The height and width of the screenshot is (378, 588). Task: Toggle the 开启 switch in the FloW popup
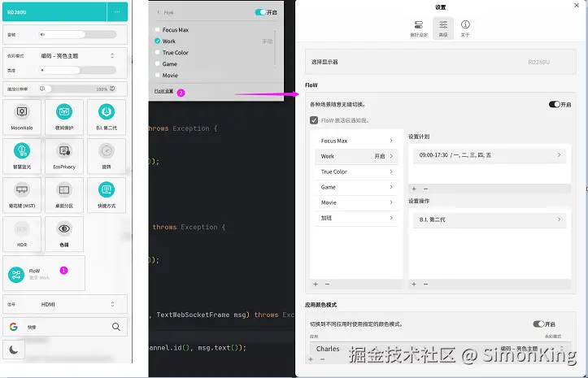(x=260, y=12)
